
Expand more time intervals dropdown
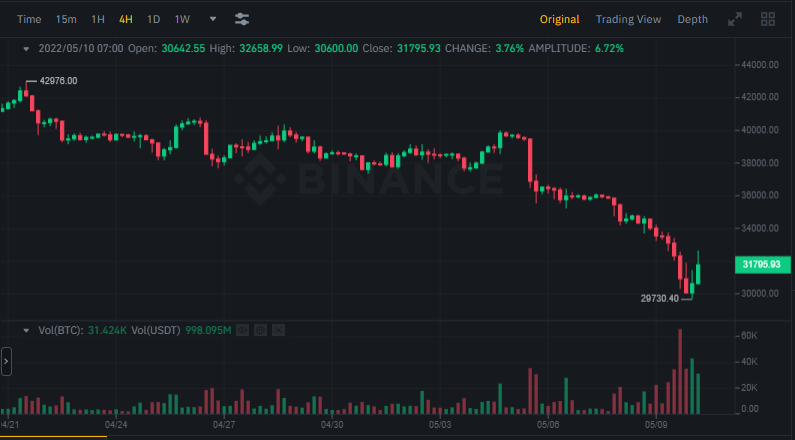tap(212, 19)
